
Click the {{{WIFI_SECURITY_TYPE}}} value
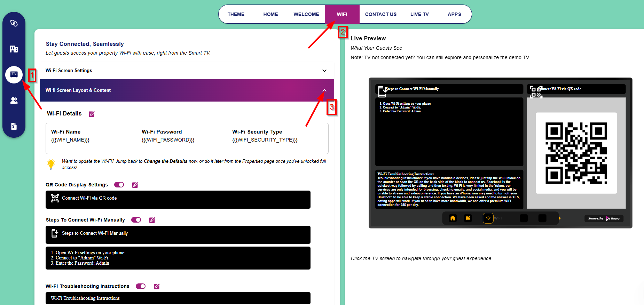pyautogui.click(x=265, y=140)
